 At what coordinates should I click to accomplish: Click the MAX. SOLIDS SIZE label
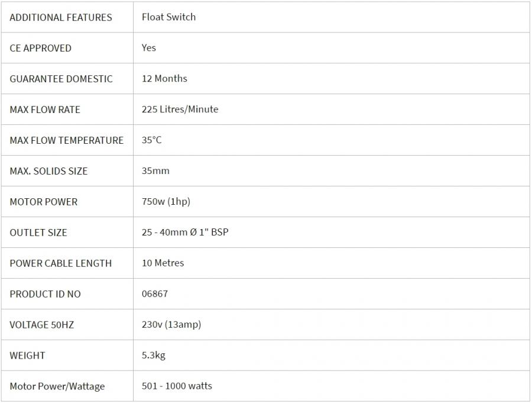tap(48, 171)
